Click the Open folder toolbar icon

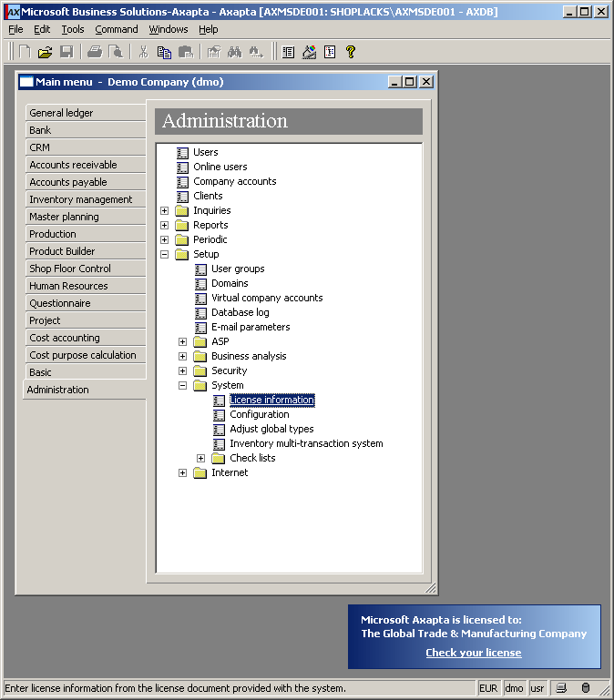46,52
